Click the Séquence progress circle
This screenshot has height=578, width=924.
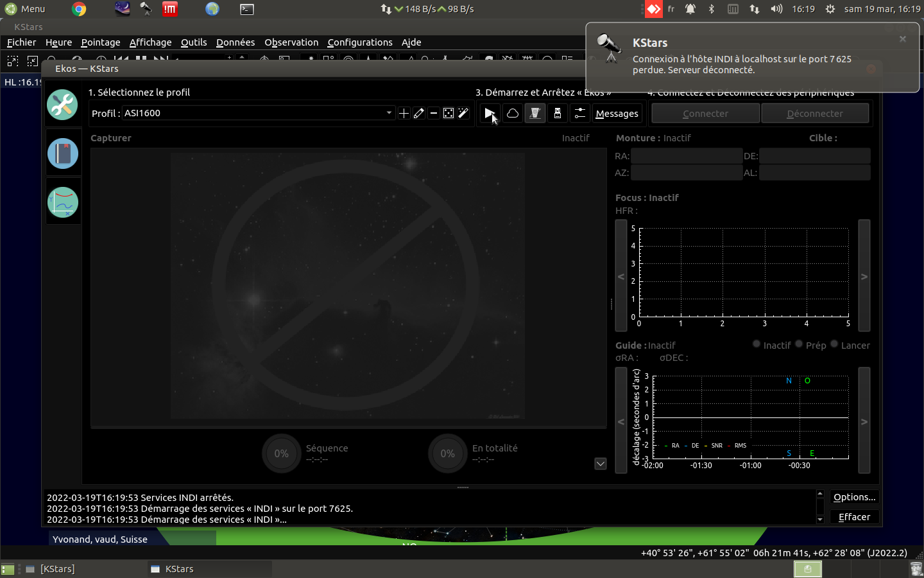pyautogui.click(x=281, y=453)
